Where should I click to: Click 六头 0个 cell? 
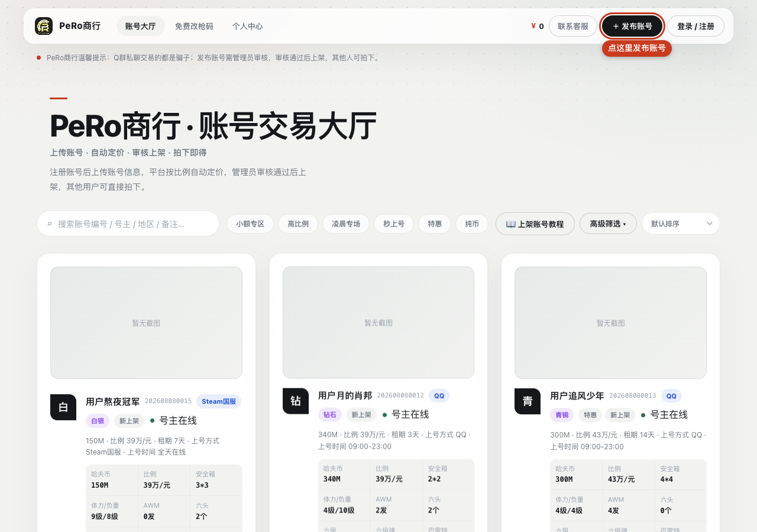coord(681,505)
